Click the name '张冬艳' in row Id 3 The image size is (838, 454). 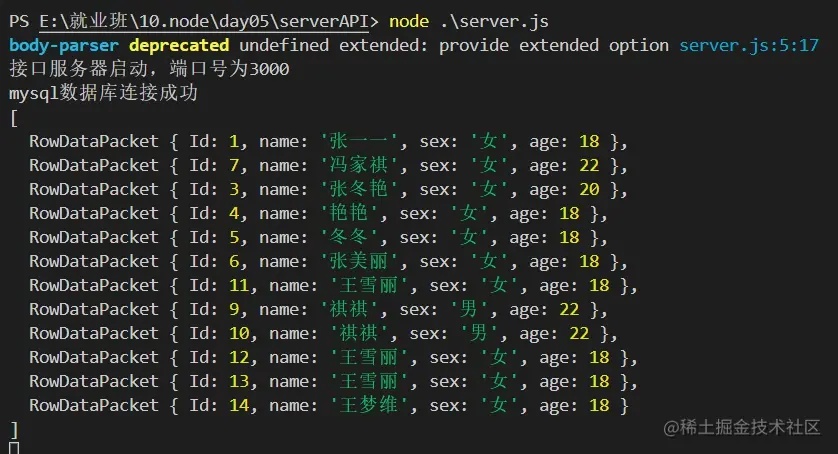[359, 189]
